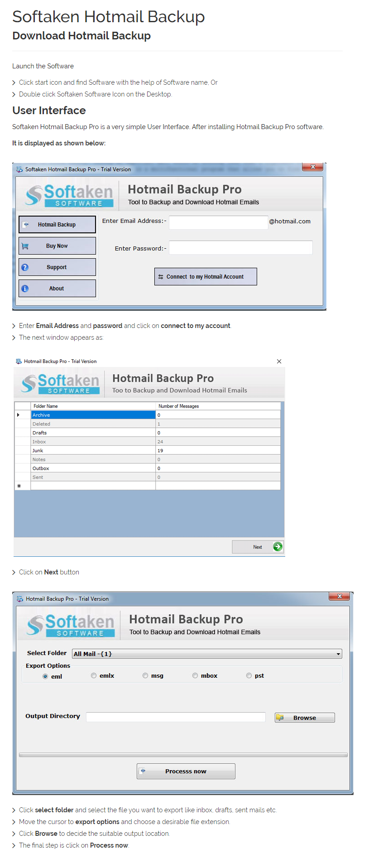Select the eml export option
Screen dimensions: 378x868
45,676
